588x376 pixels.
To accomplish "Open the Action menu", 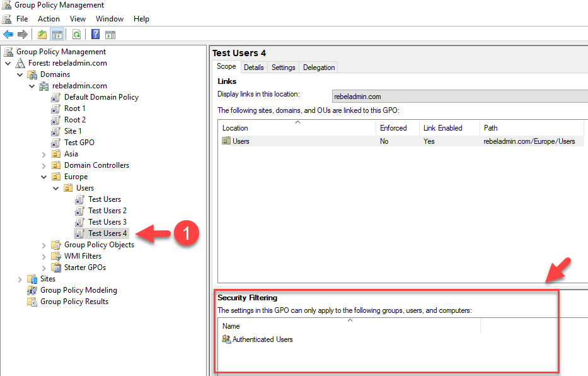I will coord(49,19).
